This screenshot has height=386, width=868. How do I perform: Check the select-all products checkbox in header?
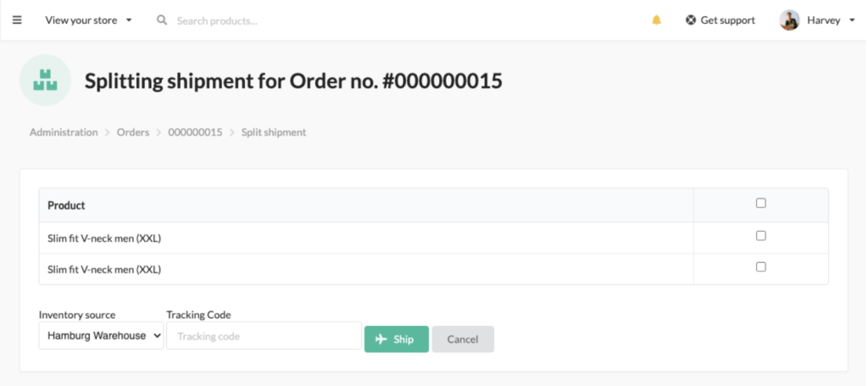point(761,204)
